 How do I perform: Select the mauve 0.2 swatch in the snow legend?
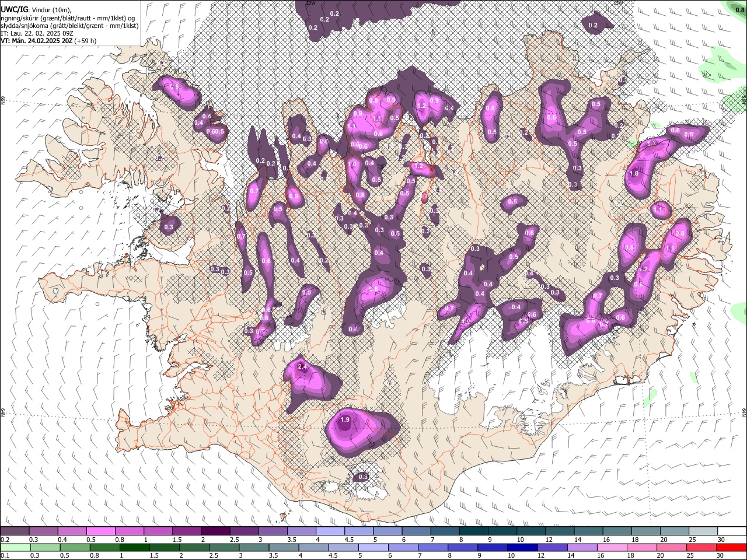[15, 531]
